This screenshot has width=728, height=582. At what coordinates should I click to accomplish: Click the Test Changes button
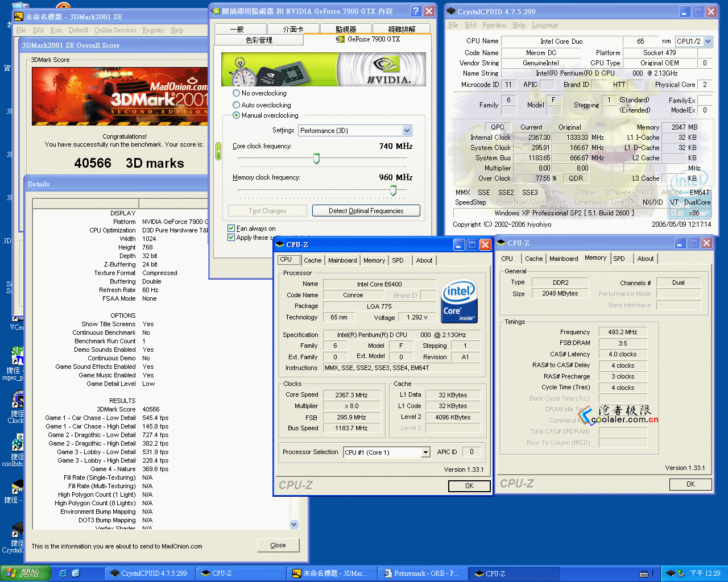(267, 210)
